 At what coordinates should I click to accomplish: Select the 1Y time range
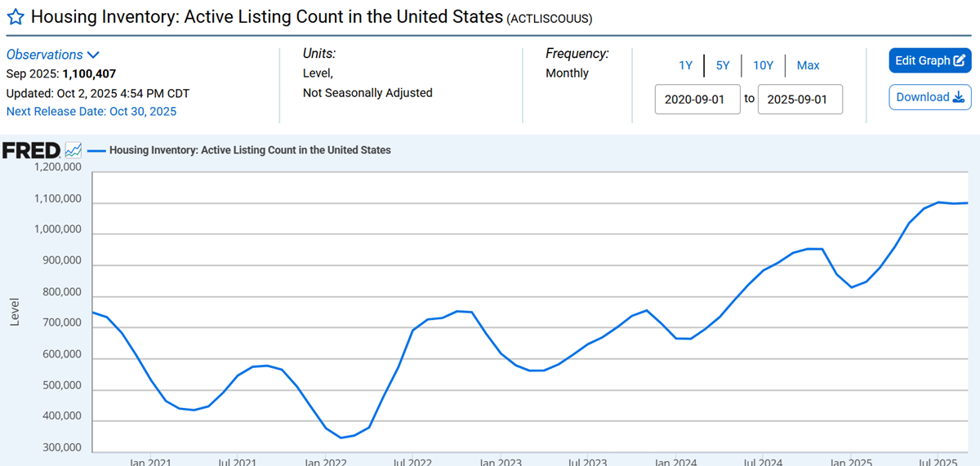(685, 65)
